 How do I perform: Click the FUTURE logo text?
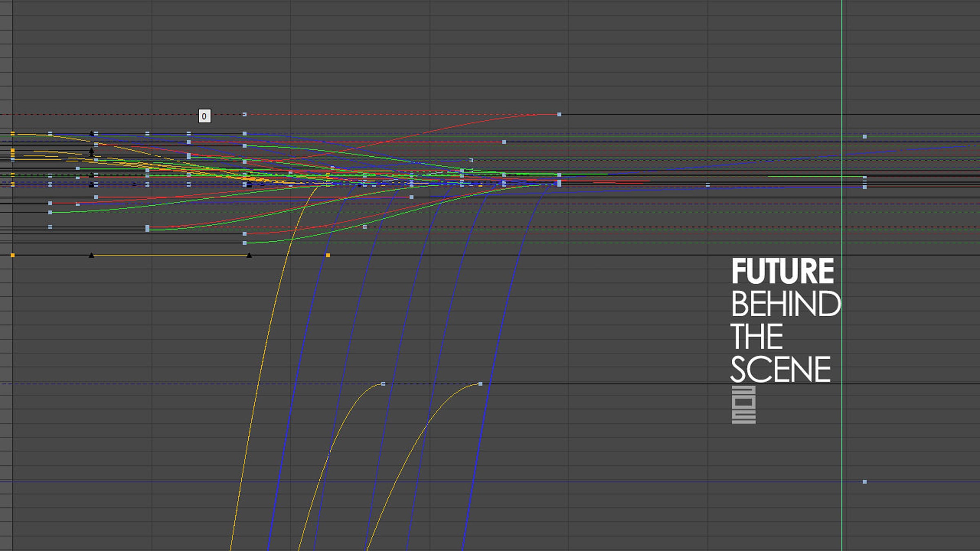(782, 271)
